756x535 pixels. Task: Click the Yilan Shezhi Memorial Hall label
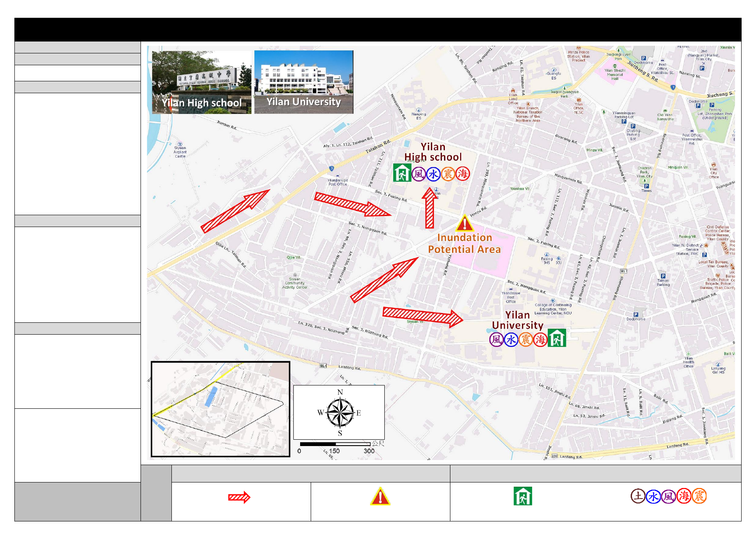[615, 75]
